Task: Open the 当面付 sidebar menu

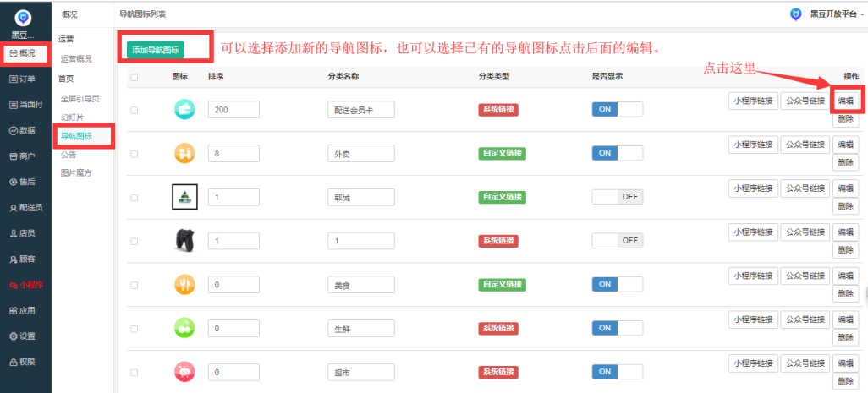Action: coord(25,105)
